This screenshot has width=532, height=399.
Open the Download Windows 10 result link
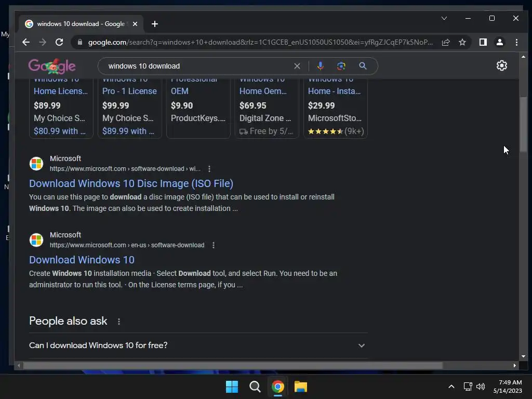click(82, 260)
